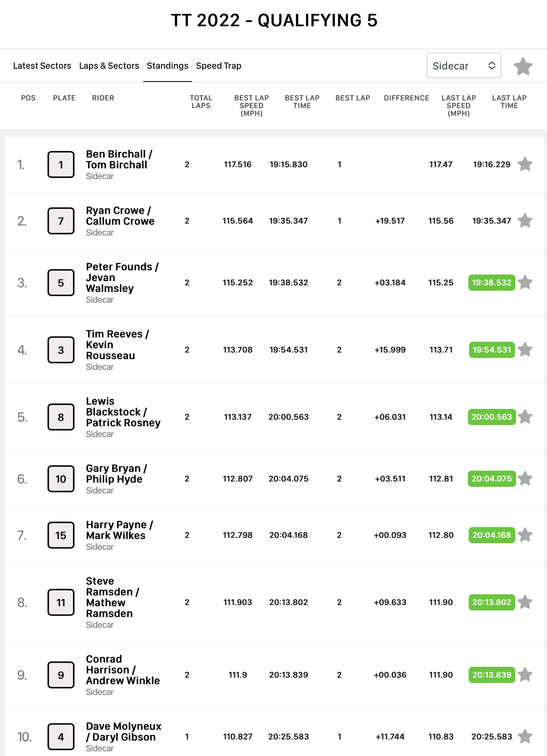The height and width of the screenshot is (756, 547).
Task: Click plate number 4 badge
Action: pyautogui.click(x=61, y=737)
